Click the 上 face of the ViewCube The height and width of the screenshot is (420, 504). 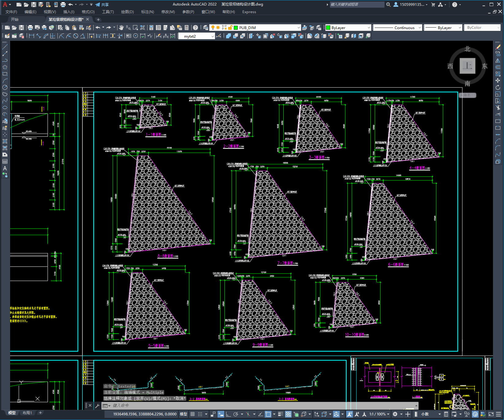467,66
